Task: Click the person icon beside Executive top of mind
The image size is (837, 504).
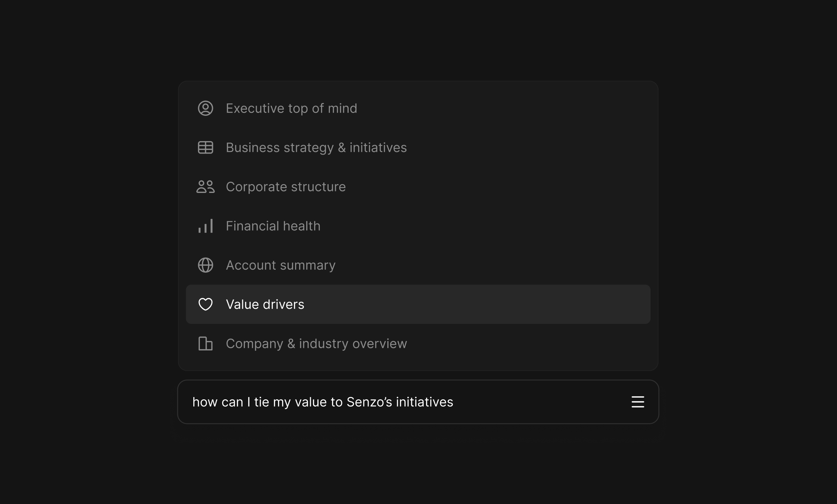Action: 205,108
